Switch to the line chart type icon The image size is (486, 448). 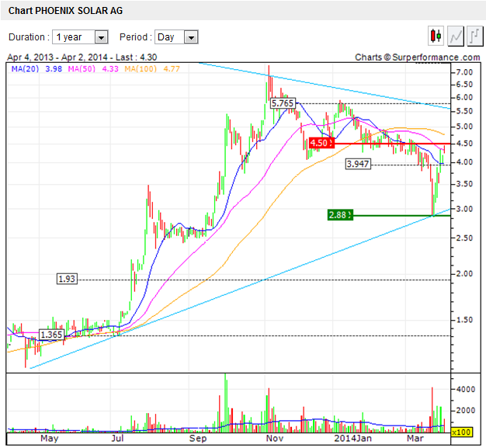point(455,36)
